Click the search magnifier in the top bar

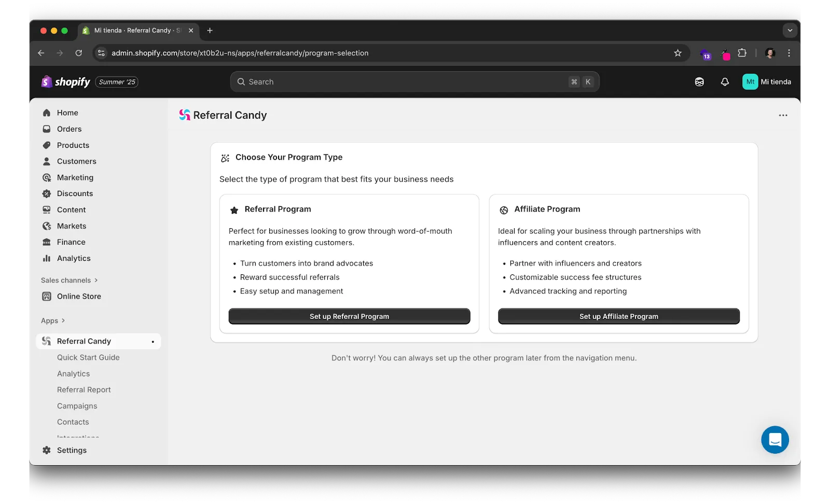coord(240,81)
